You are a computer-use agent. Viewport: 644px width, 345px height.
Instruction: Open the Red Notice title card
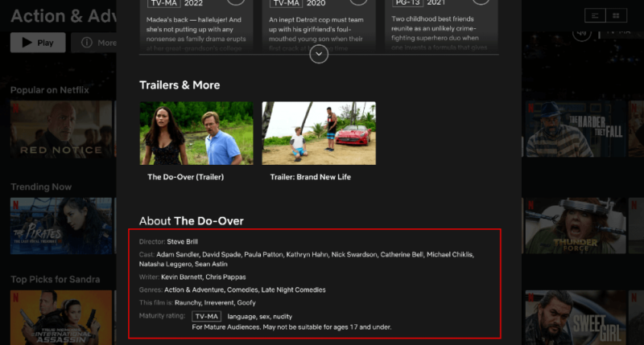(61, 129)
